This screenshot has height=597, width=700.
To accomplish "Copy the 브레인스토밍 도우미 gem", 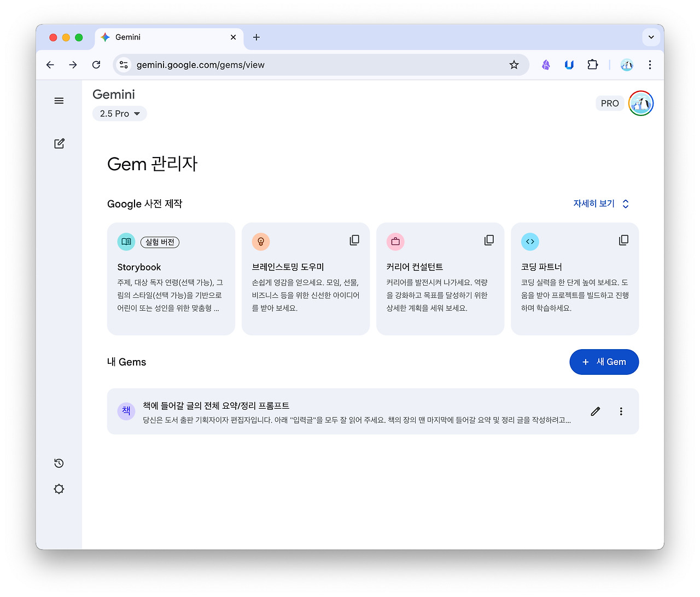I will tap(354, 240).
